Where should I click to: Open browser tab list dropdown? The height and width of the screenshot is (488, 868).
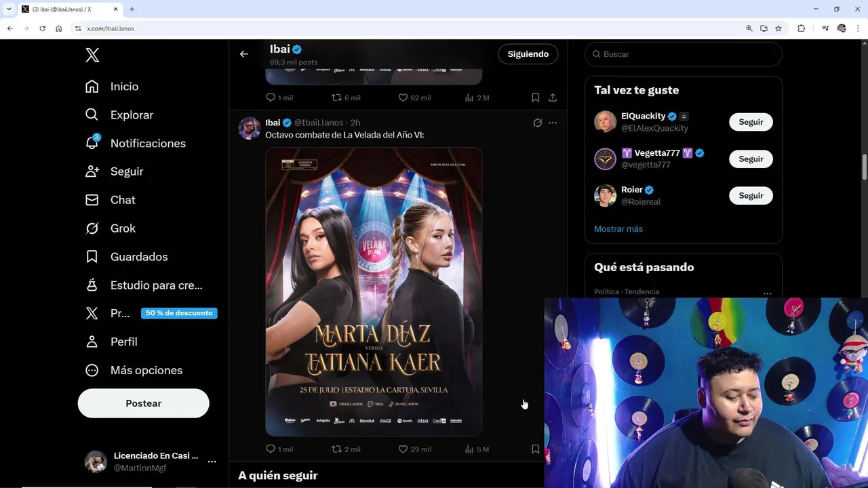click(9, 9)
